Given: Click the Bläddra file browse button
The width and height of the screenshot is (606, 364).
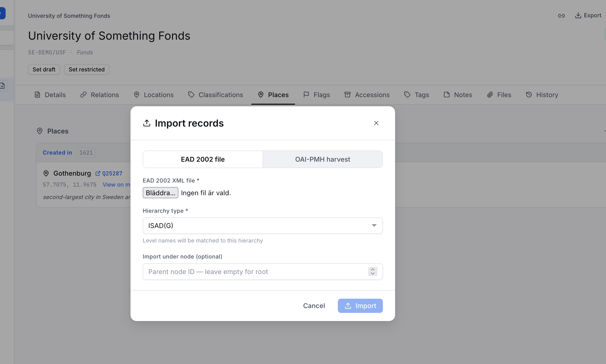Looking at the screenshot, I should pos(161,193).
